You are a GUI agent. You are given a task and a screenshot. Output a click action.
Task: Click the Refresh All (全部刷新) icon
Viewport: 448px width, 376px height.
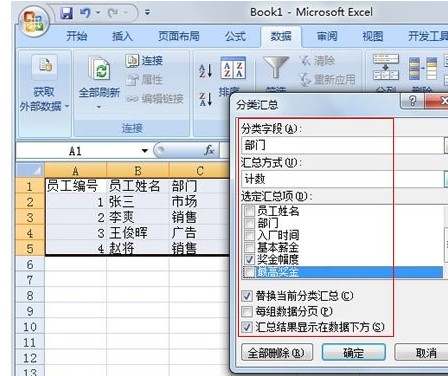(99, 68)
